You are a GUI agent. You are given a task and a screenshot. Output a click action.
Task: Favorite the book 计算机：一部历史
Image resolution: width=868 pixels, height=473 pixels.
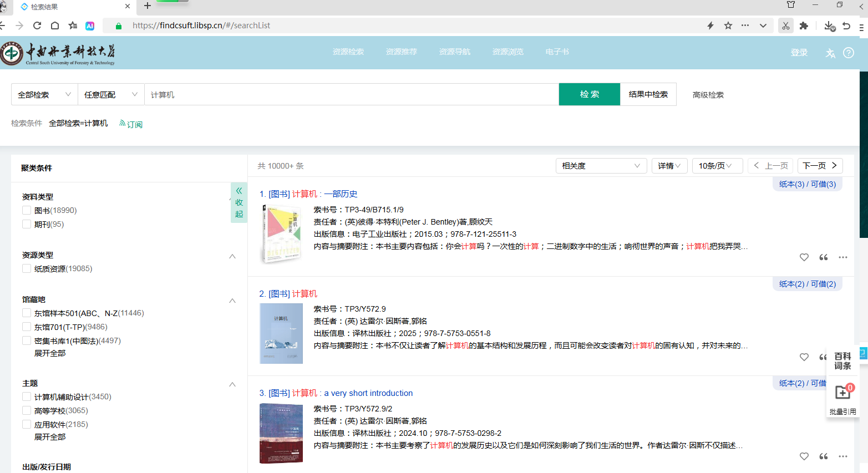tap(804, 257)
